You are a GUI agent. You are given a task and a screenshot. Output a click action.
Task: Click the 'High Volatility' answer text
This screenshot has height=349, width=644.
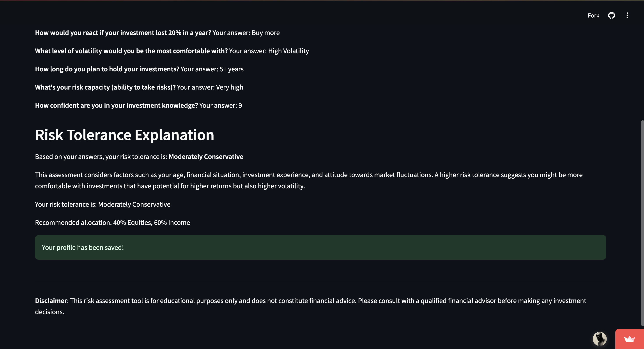[x=288, y=51]
